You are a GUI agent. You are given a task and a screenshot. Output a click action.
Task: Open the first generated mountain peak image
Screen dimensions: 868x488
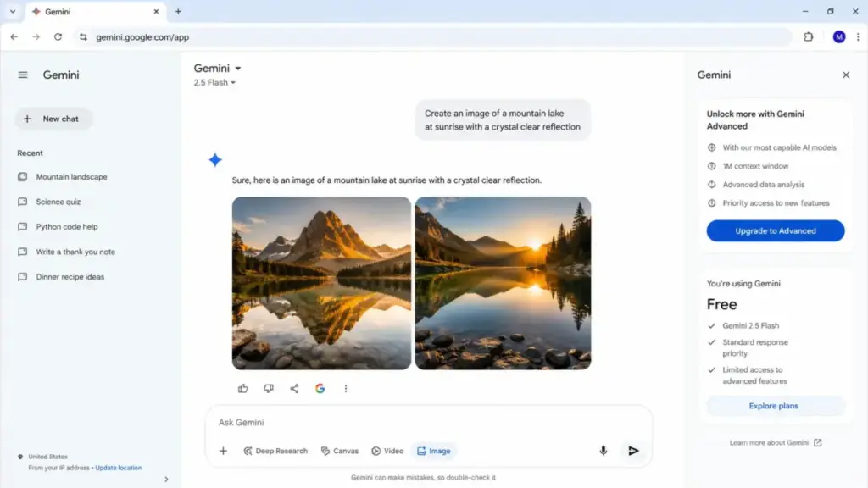321,283
